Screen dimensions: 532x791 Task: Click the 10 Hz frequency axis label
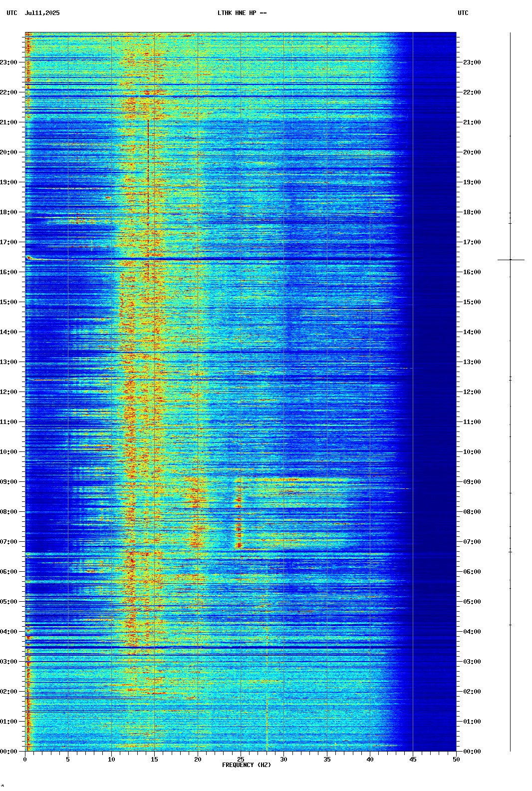click(111, 760)
